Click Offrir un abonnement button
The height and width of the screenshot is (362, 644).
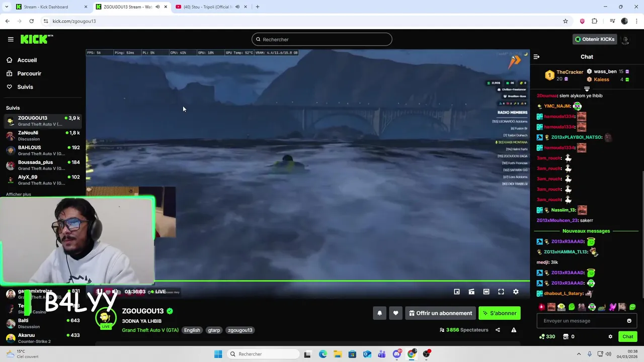(x=440, y=313)
